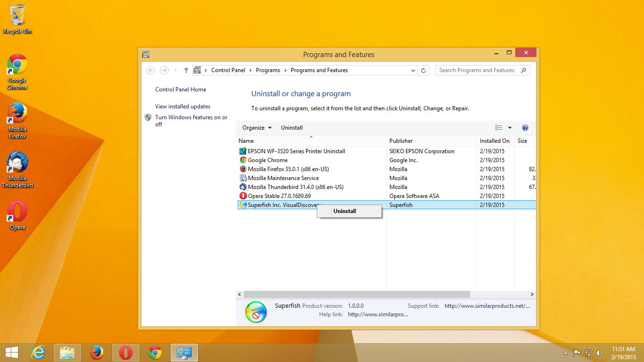644x362 pixels.
Task: Open Action Center flag in system tray
Action: click(x=577, y=353)
